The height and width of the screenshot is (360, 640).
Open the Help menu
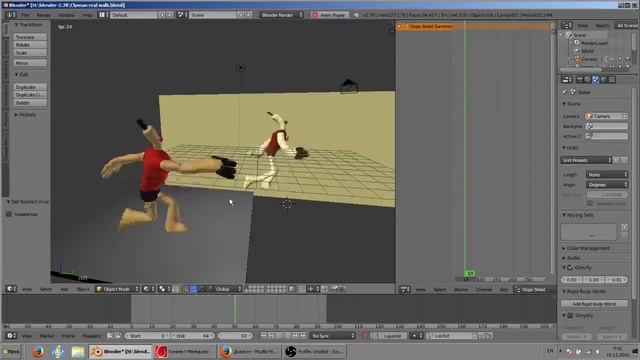pyautogui.click(x=87, y=15)
